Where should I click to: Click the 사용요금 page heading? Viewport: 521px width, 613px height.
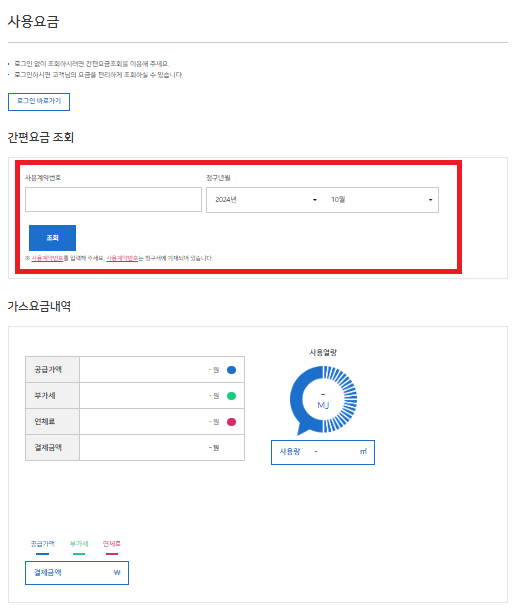pyautogui.click(x=33, y=22)
